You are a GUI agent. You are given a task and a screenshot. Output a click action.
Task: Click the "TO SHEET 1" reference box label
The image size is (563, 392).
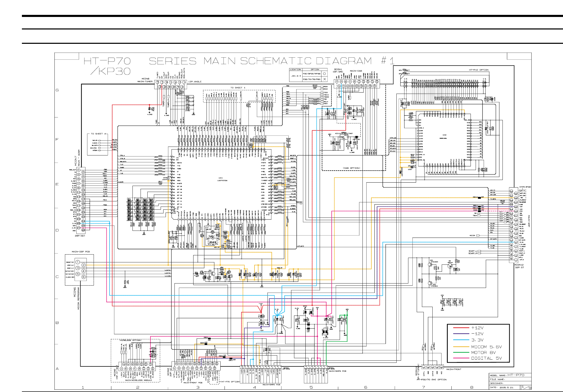click(238, 88)
